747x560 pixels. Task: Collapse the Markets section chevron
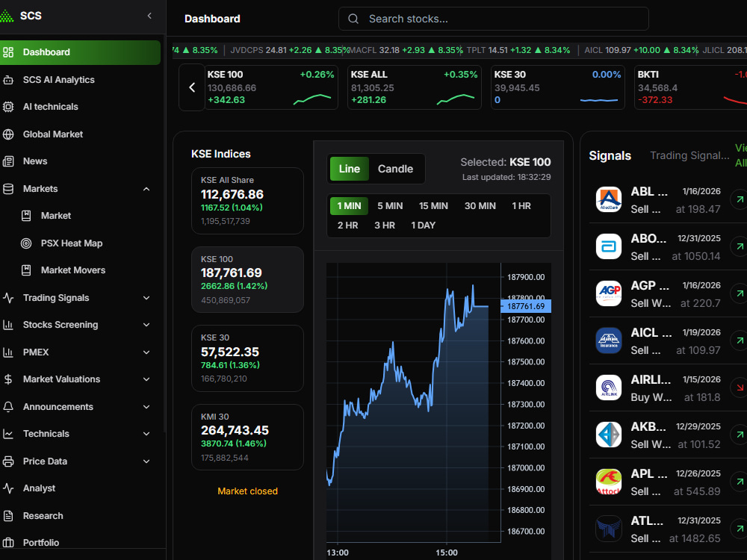point(146,189)
